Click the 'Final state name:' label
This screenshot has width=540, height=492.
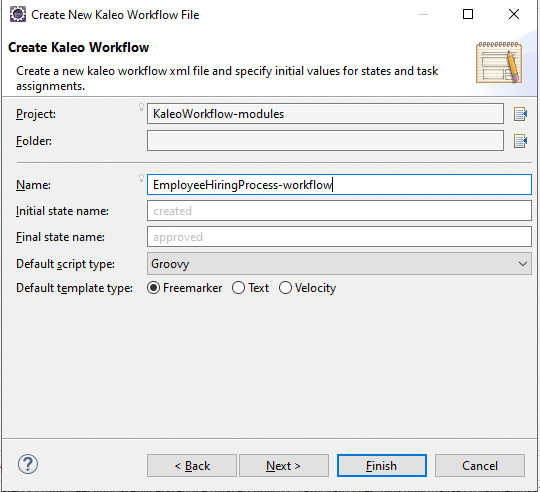click(x=60, y=237)
